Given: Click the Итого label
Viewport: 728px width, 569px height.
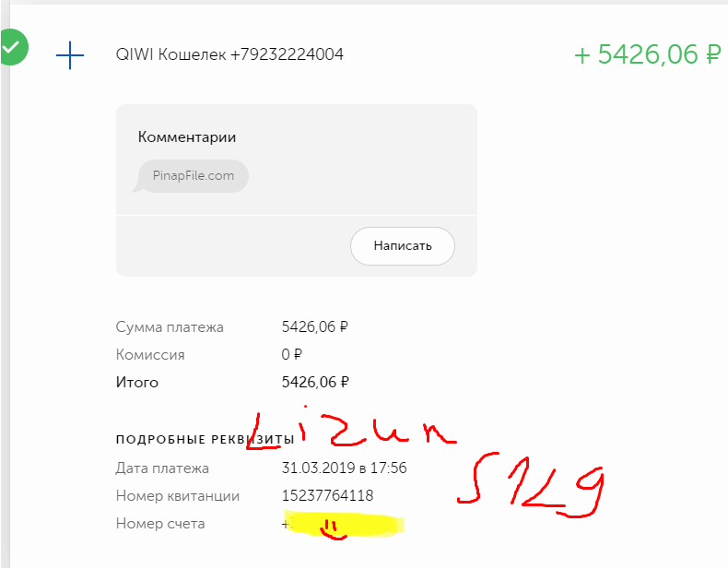Looking at the screenshot, I should tap(137, 383).
